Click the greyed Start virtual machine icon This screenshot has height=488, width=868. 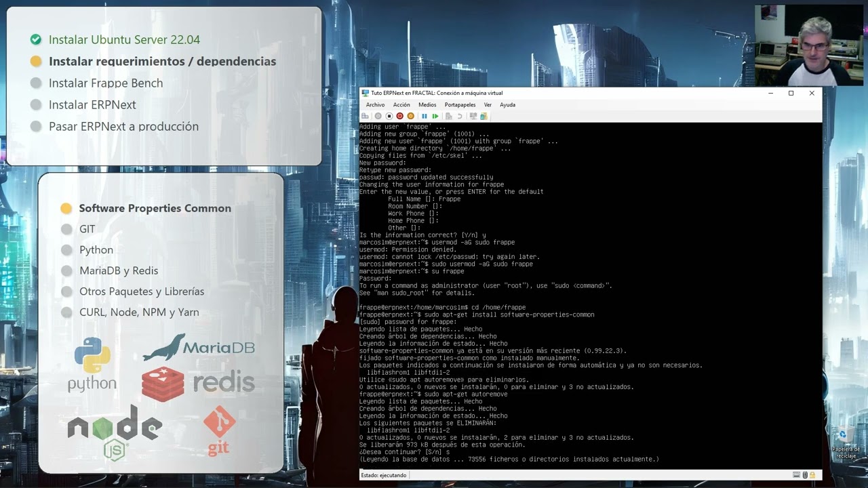click(x=378, y=116)
